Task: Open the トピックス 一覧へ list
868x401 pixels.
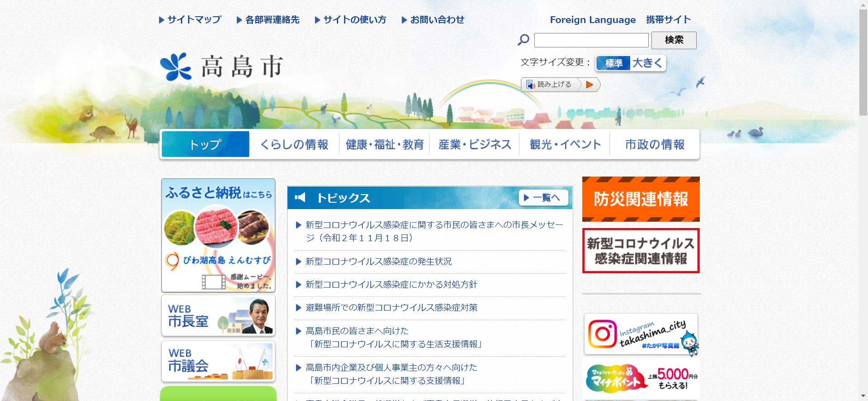Action: tap(543, 198)
